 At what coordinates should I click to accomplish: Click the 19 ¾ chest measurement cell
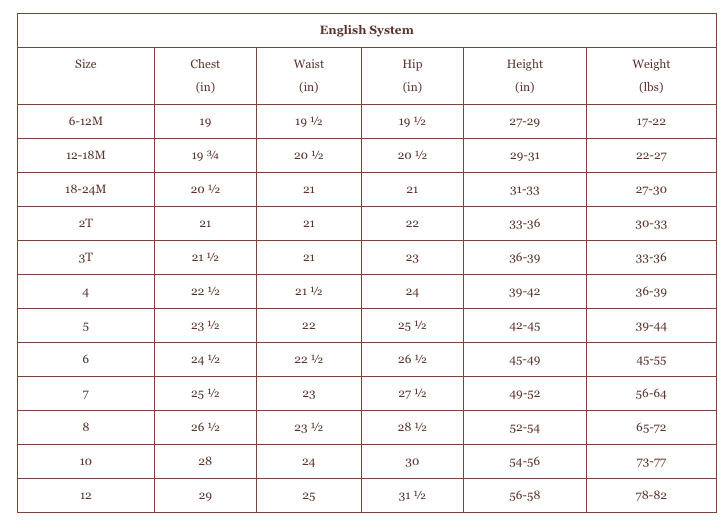[205, 156]
